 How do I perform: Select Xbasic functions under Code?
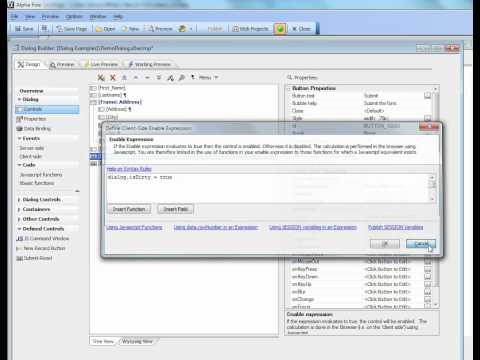[37, 183]
